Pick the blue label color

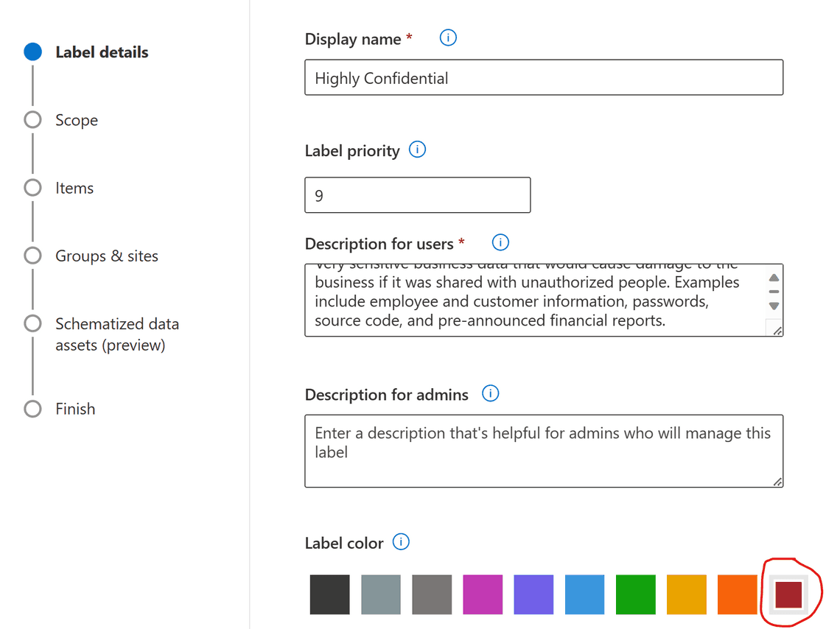tap(584, 594)
